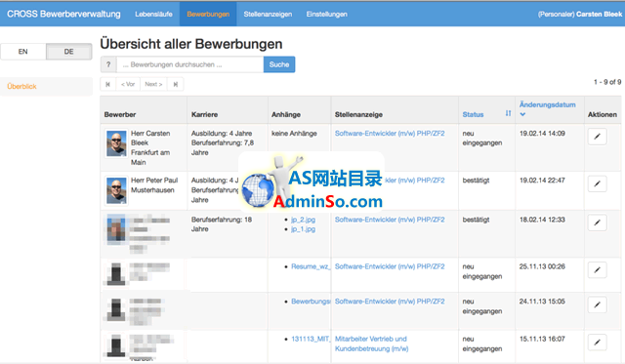Open Software-Entwickler job link dated 25.11.13
The height and width of the screenshot is (364, 625).
(x=390, y=266)
